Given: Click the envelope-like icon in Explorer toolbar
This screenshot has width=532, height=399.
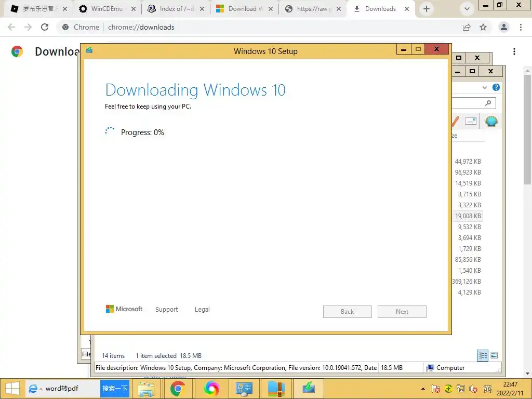Looking at the screenshot, I should (471, 121).
